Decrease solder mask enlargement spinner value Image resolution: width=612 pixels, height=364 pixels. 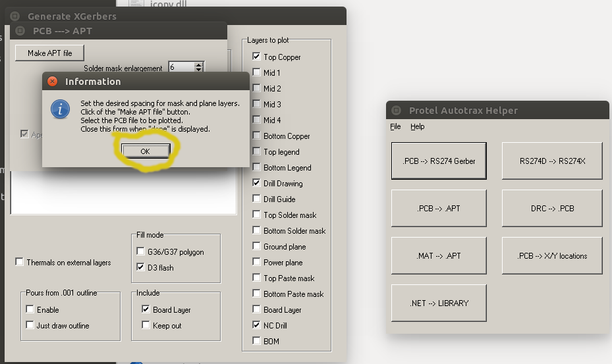coord(199,70)
